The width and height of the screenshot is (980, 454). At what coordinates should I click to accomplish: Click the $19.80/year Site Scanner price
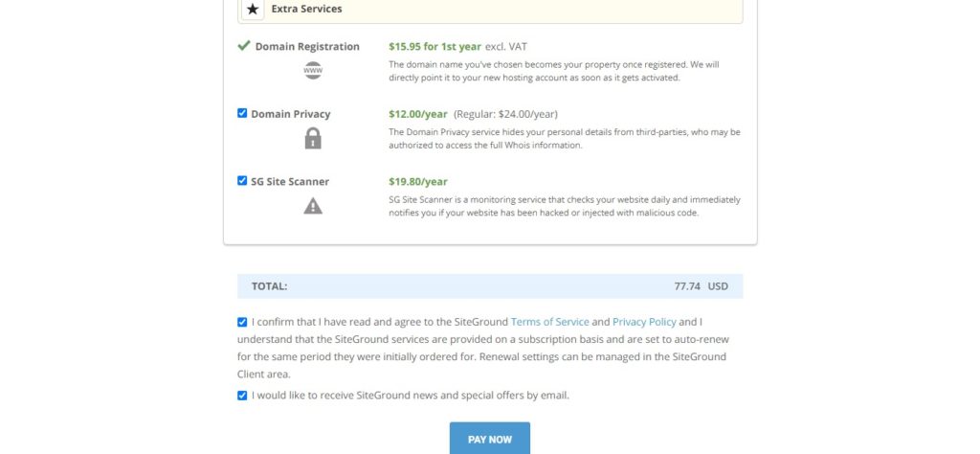[418, 181]
